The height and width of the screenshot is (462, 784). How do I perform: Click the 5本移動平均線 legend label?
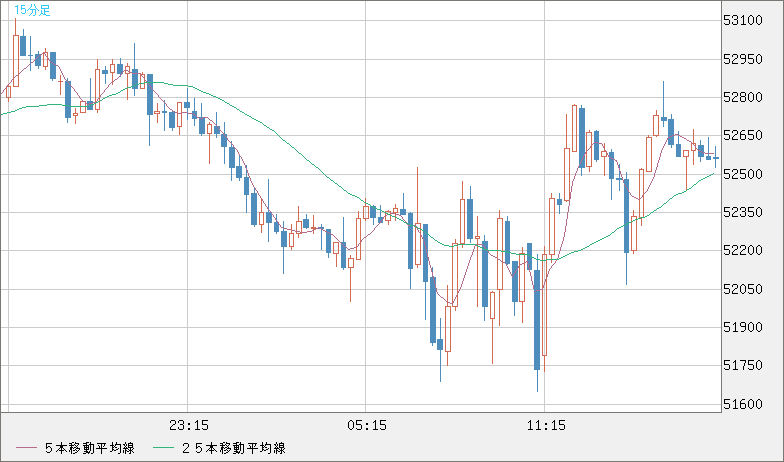(x=90, y=448)
